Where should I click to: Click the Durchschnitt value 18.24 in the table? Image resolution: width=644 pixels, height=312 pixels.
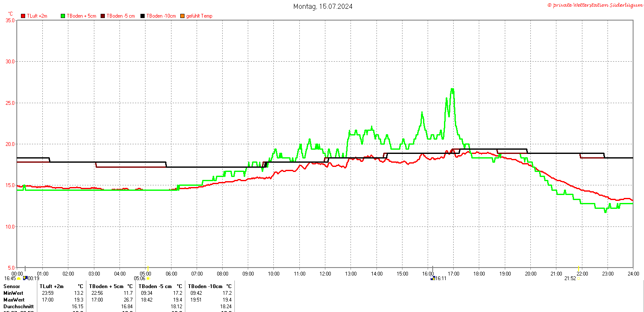pos(226,307)
